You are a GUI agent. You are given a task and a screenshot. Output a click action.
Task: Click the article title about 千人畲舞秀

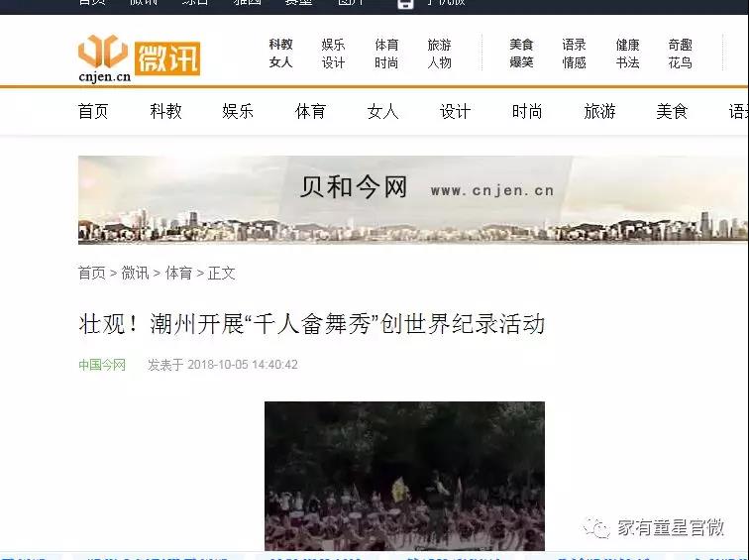(311, 324)
